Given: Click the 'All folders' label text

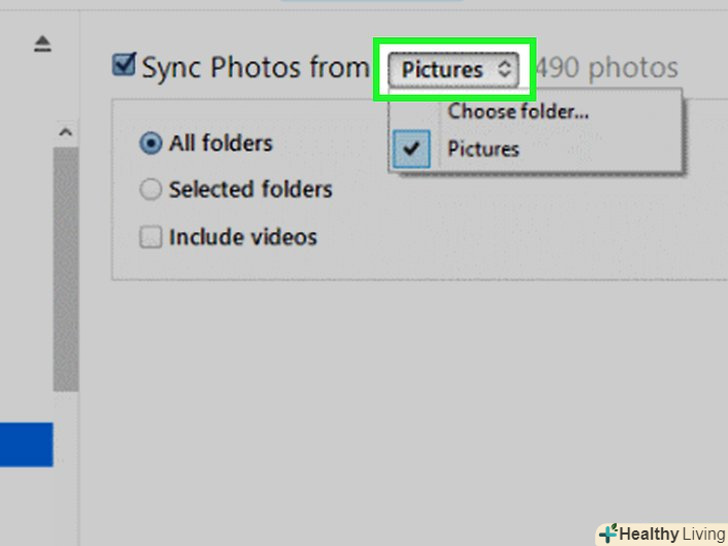Looking at the screenshot, I should [x=220, y=143].
